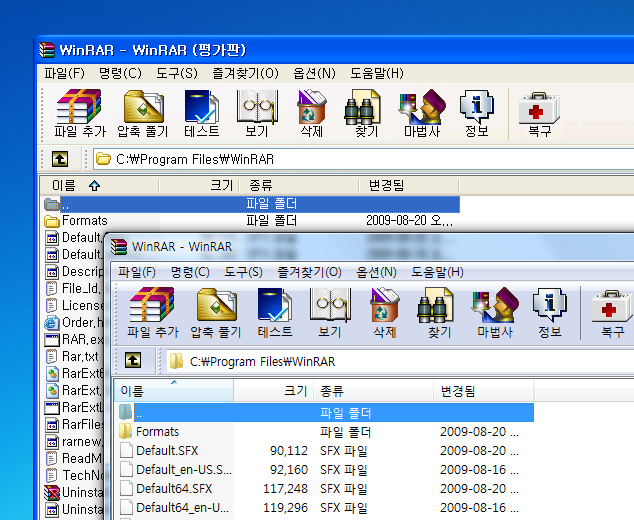
Task: Open 명령(C) menu in front WinRAR window
Action: click(x=190, y=272)
